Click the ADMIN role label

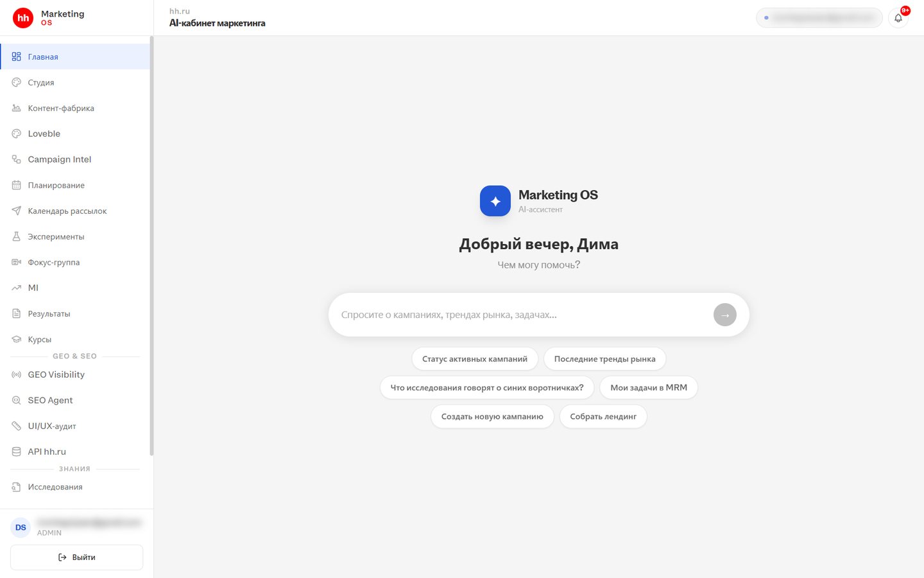[x=49, y=533]
